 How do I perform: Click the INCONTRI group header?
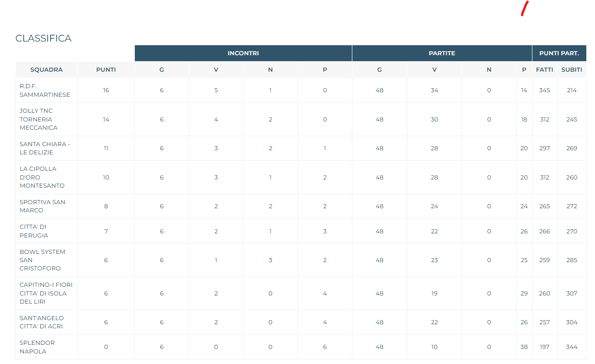pyautogui.click(x=243, y=53)
